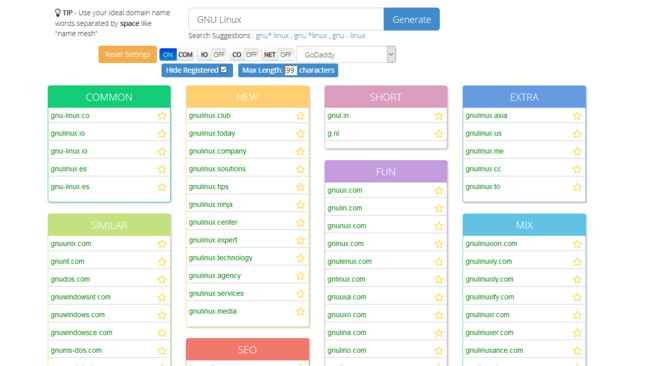This screenshot has height=366, width=650.
Task: Star the gnuwindows.com domain
Action: (162, 315)
